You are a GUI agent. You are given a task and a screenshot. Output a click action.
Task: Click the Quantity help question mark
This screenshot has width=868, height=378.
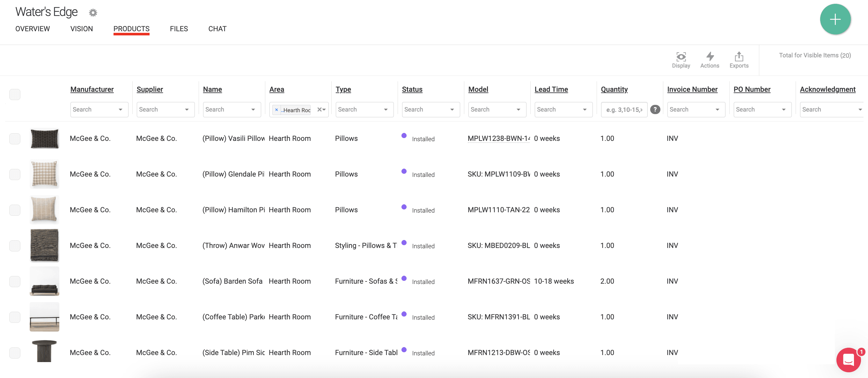(x=655, y=110)
